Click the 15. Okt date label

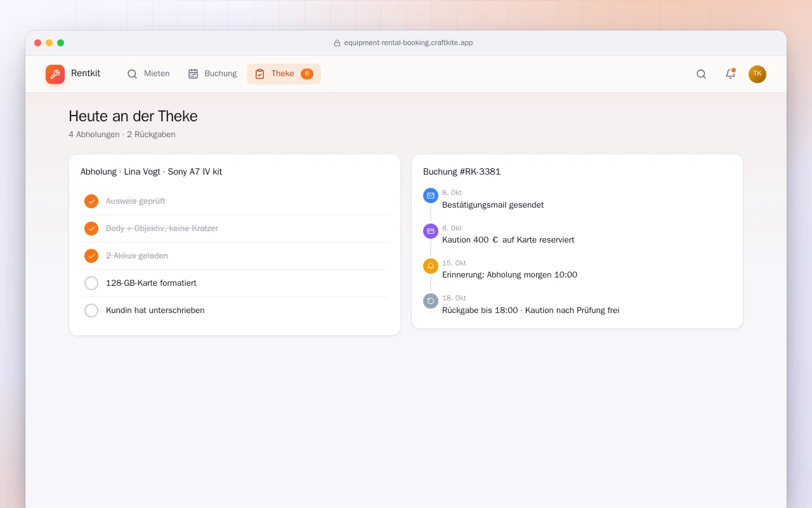(454, 263)
